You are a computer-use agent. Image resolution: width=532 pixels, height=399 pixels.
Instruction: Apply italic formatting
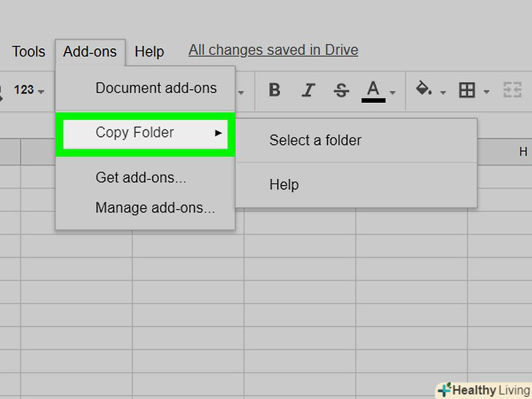[308, 90]
